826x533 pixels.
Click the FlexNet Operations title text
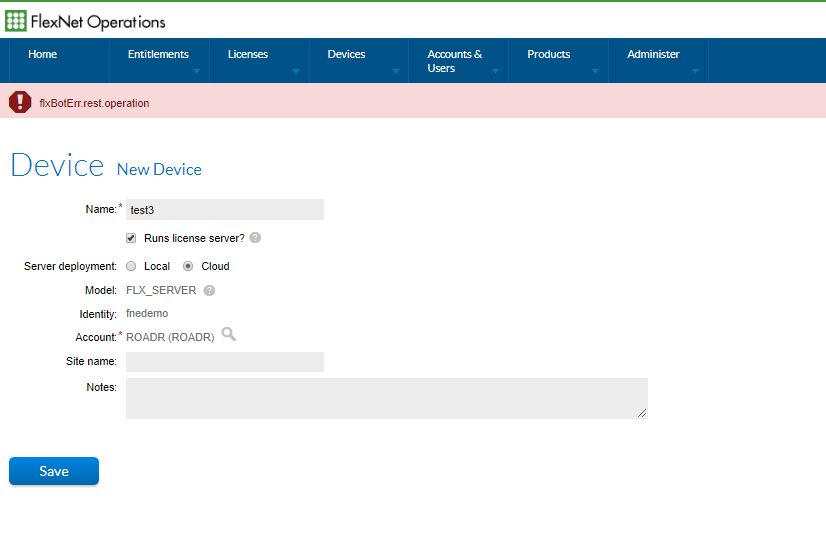(98, 22)
